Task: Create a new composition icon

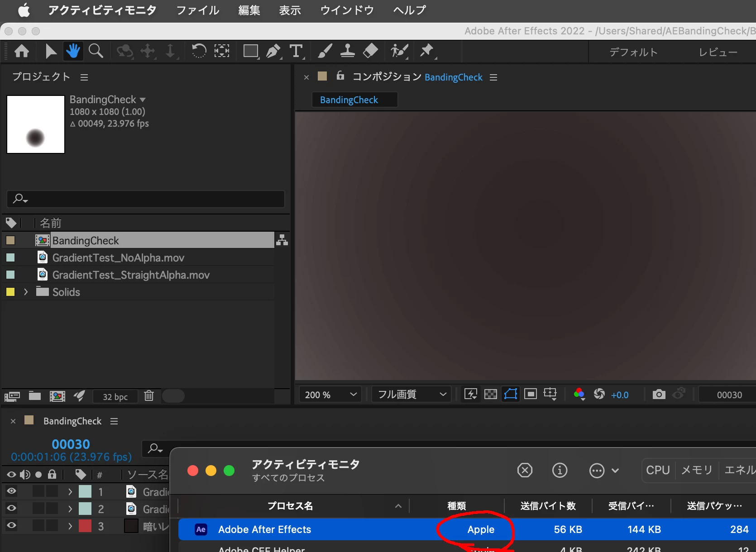Action: (57, 396)
